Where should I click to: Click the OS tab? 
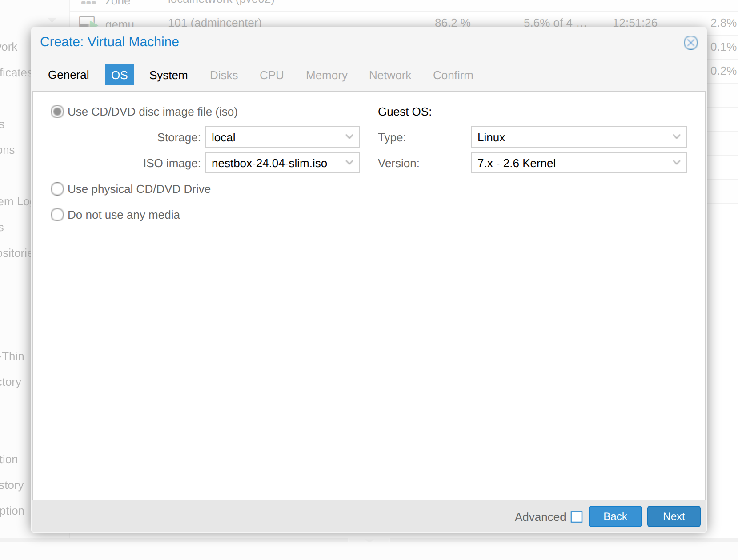[x=119, y=75]
